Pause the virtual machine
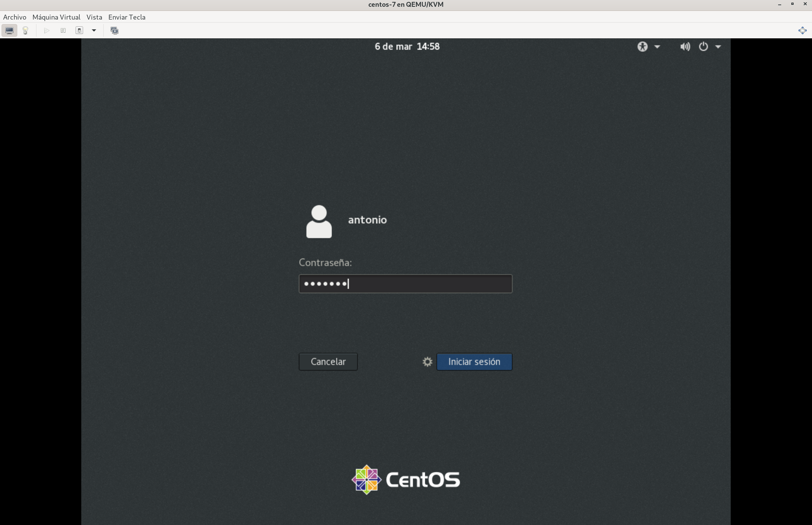 click(63, 30)
